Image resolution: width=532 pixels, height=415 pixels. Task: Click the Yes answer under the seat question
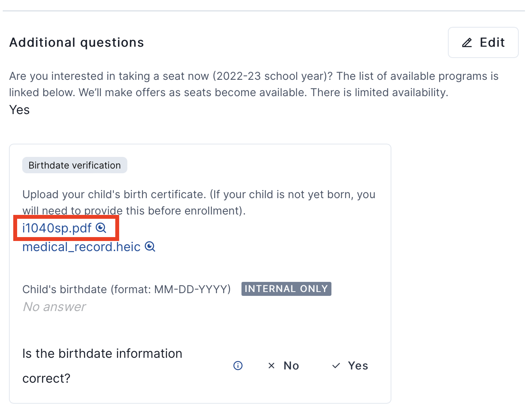(19, 110)
